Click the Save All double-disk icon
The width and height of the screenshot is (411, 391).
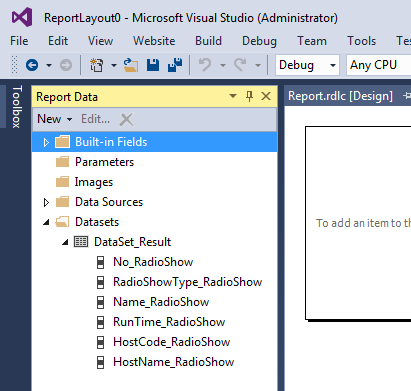[x=175, y=65]
